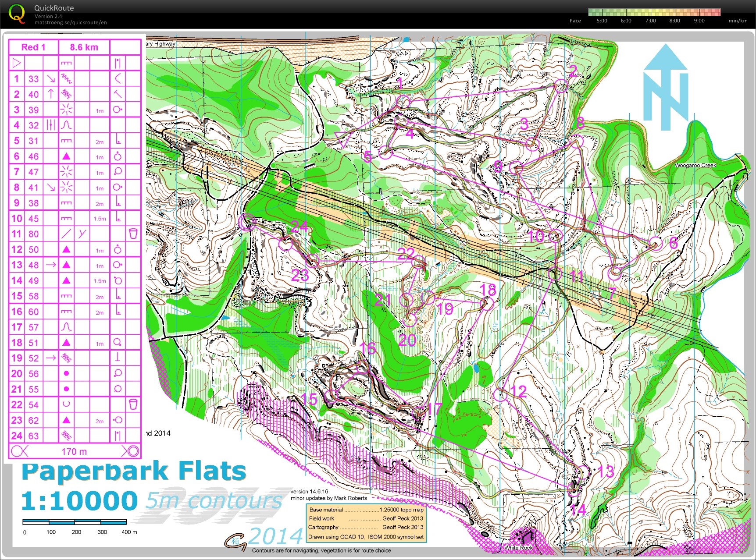Click the boulder symbol on control row 6
Image resolution: width=756 pixels, height=560 pixels.
(x=66, y=156)
